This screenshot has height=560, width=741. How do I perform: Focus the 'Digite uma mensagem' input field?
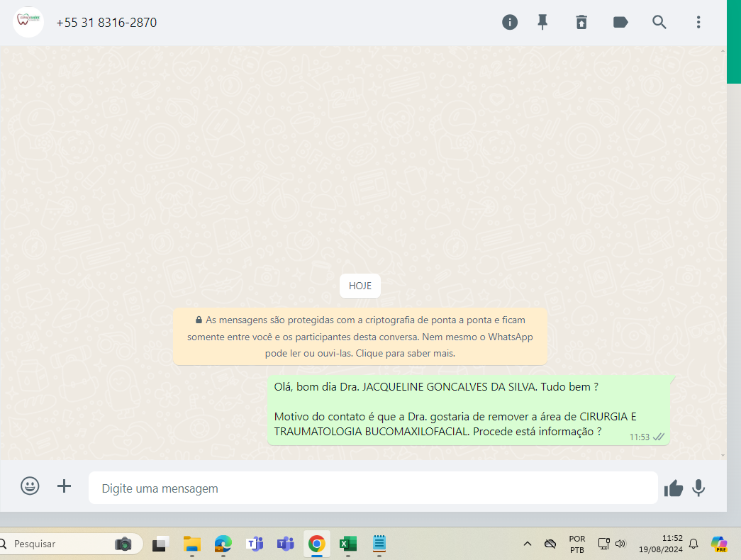[373, 488]
